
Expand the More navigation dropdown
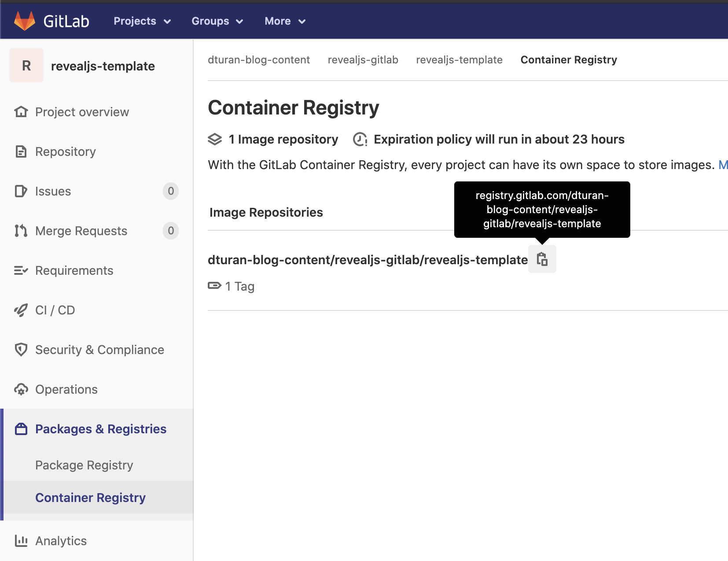click(x=284, y=21)
